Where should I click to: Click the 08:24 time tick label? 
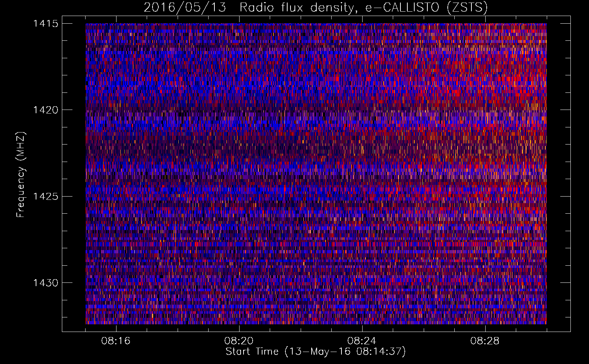pos(362,341)
